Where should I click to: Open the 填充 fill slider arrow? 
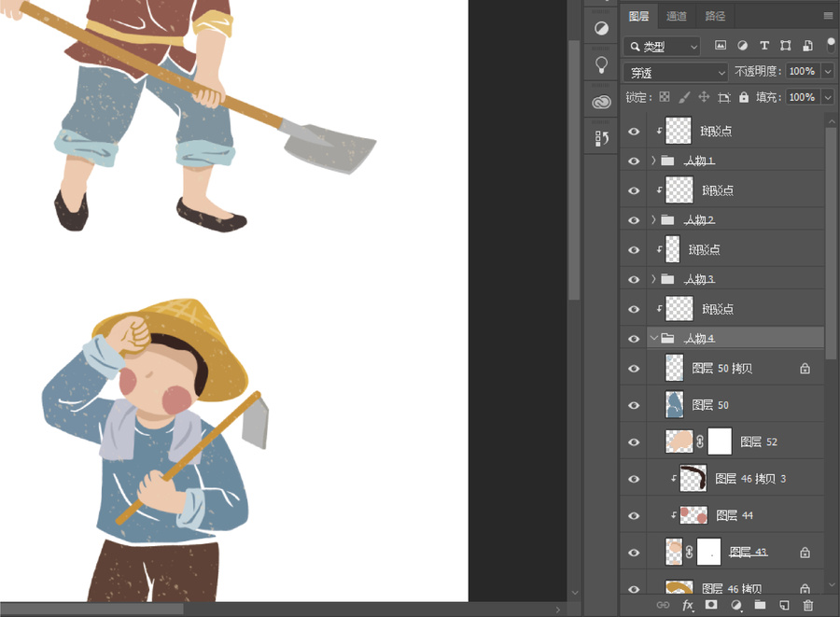click(x=828, y=97)
